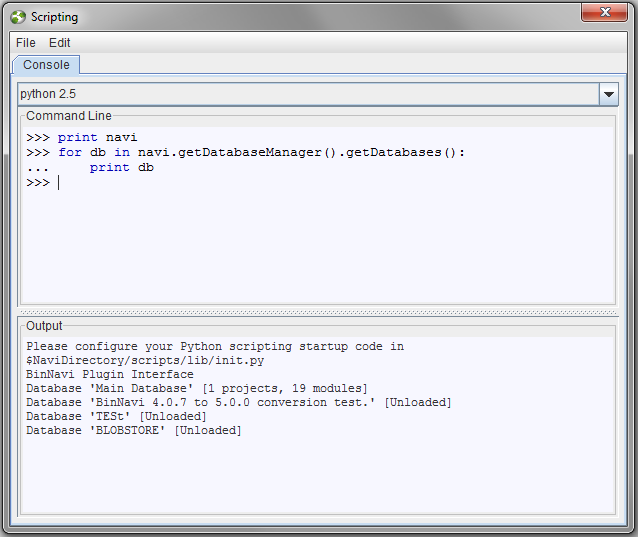The image size is (638, 537).
Task: Click the 'Main Database' output line
Action: pyautogui.click(x=197, y=389)
